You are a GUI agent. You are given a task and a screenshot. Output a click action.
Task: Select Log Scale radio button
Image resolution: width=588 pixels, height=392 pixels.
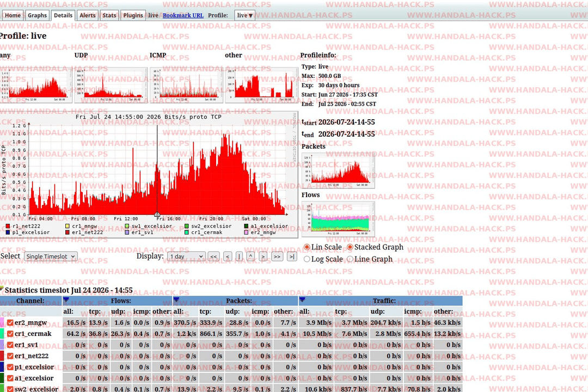click(x=307, y=259)
